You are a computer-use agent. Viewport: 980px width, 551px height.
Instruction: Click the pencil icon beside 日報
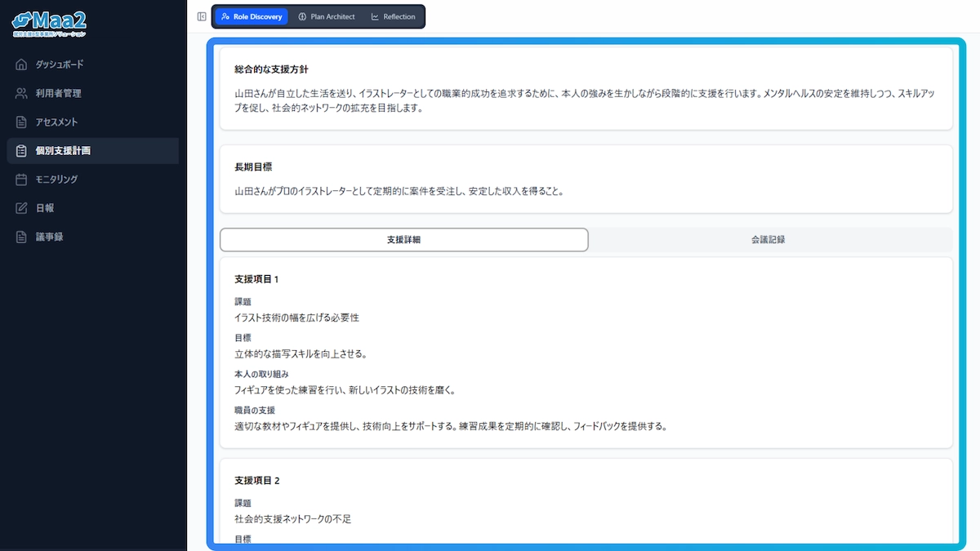tap(20, 207)
